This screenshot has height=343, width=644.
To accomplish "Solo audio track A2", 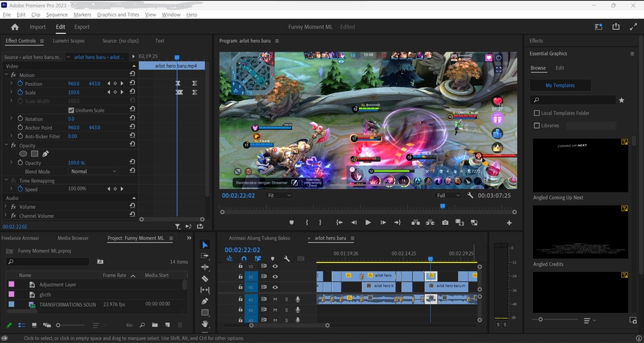I will (x=286, y=310).
